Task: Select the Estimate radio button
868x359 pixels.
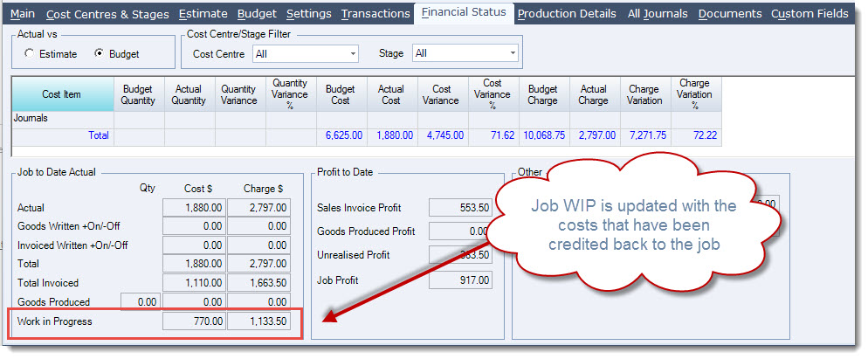Action: pyautogui.click(x=30, y=54)
